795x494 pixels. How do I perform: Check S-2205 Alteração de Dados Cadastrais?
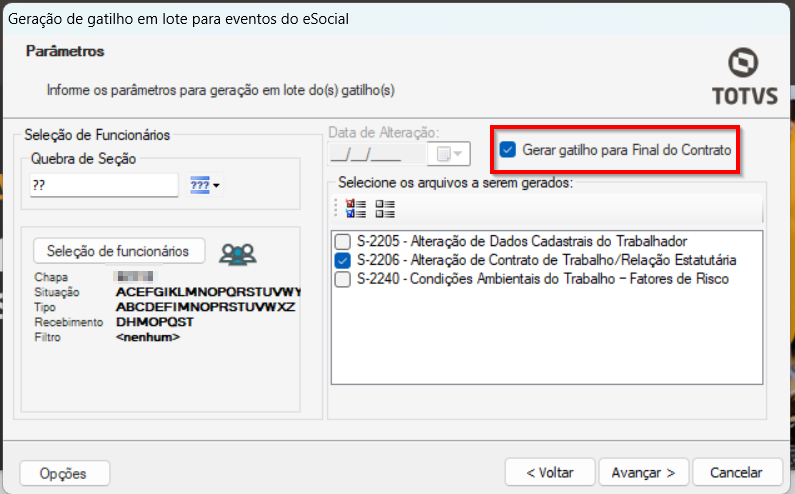pos(343,241)
